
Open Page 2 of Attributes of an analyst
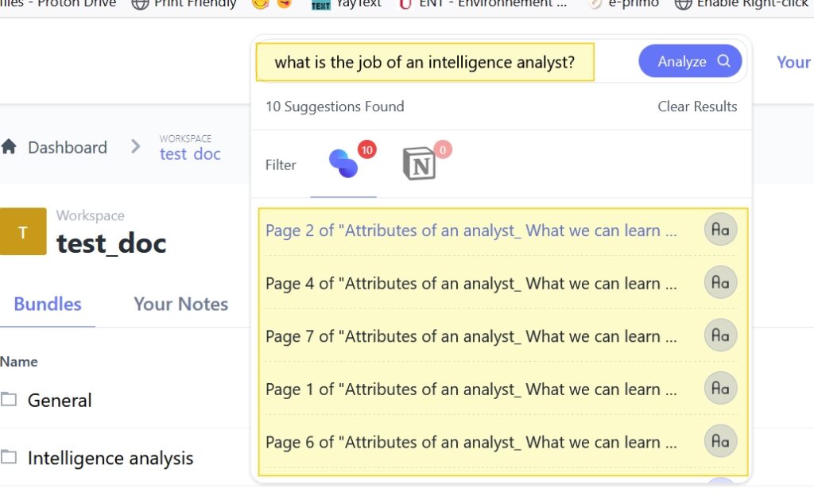tap(471, 231)
